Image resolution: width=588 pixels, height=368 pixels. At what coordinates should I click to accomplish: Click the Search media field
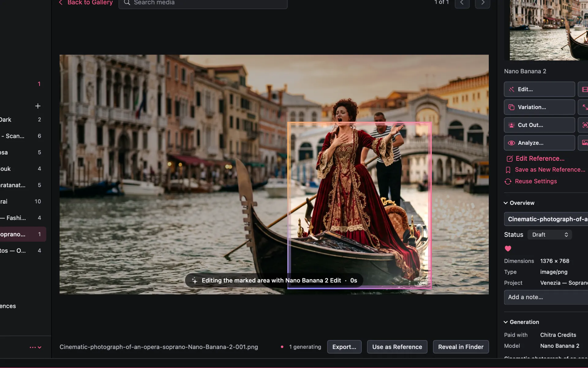click(203, 3)
